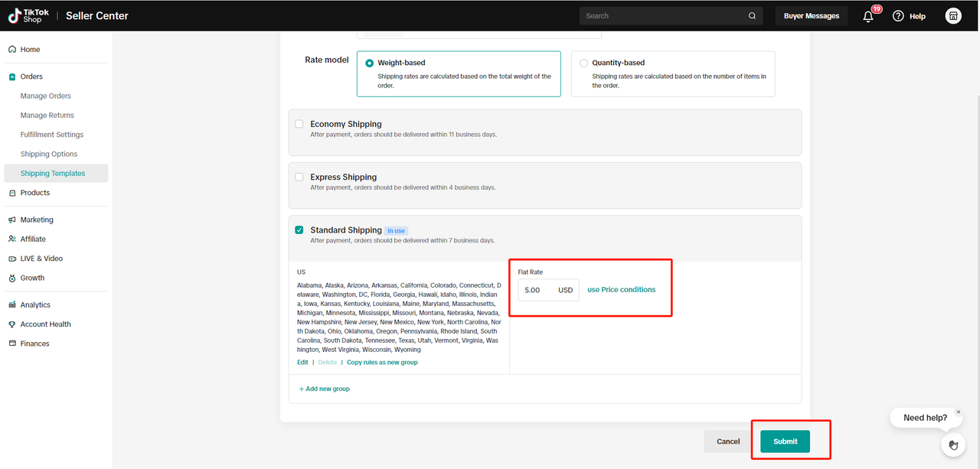Click the use Price conditions link
This screenshot has height=469, width=980.
(621, 290)
